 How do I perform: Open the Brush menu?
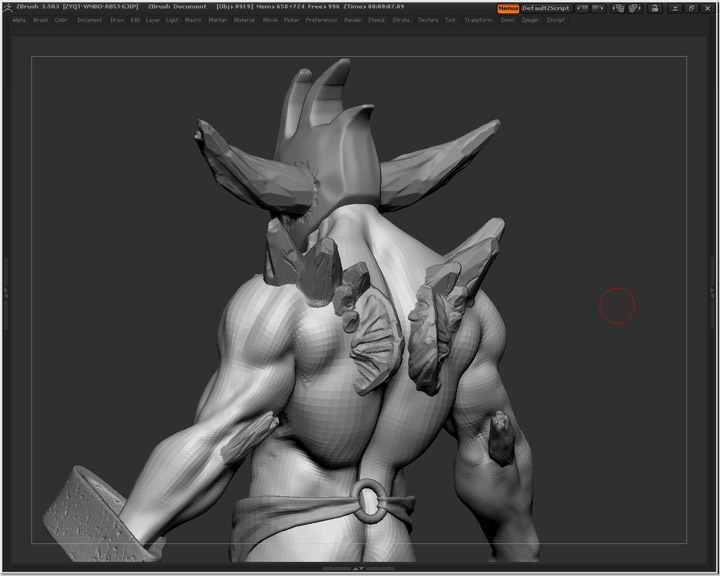tap(40, 20)
